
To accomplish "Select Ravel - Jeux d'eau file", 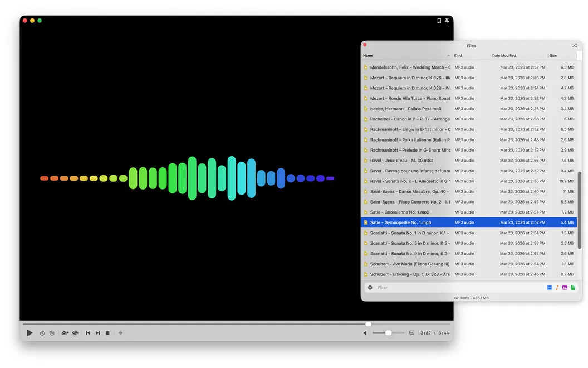I will click(x=469, y=161).
